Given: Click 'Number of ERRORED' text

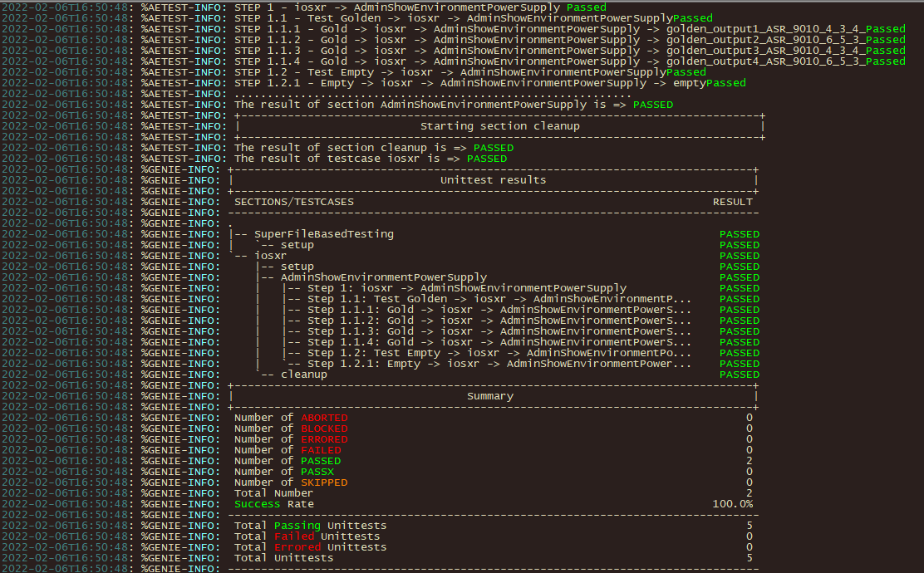Looking at the screenshot, I should (x=291, y=439).
